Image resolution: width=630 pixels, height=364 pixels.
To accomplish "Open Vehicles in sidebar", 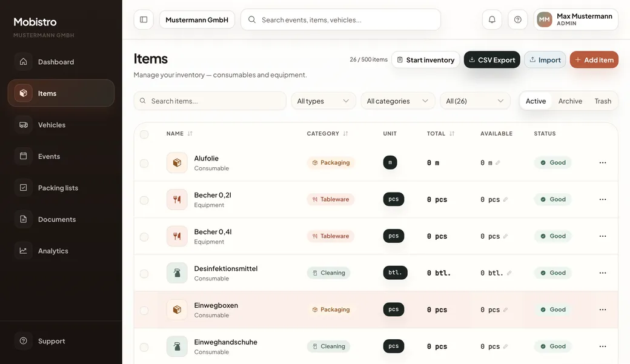I will click(61, 125).
